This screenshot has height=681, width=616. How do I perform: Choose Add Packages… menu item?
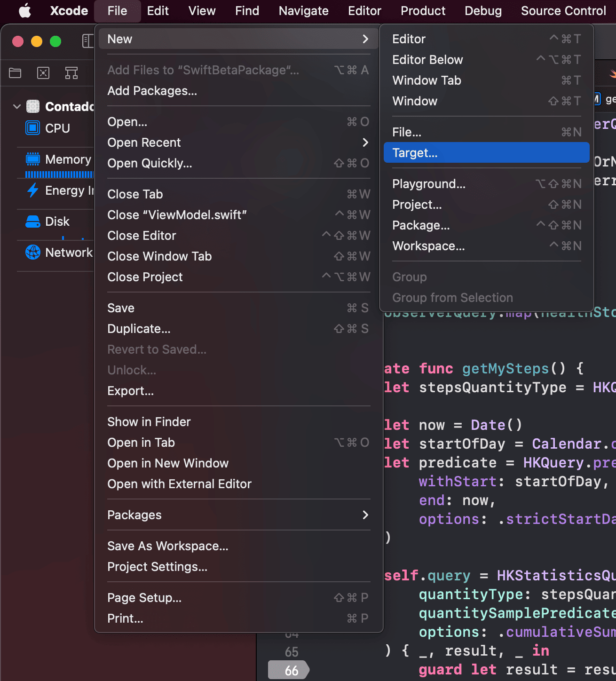[238, 91]
